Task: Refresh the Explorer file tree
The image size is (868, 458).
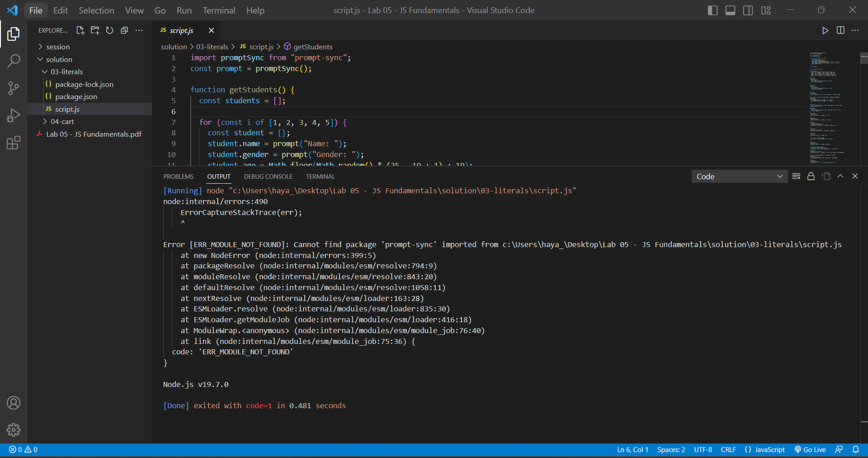Action: coord(109,30)
